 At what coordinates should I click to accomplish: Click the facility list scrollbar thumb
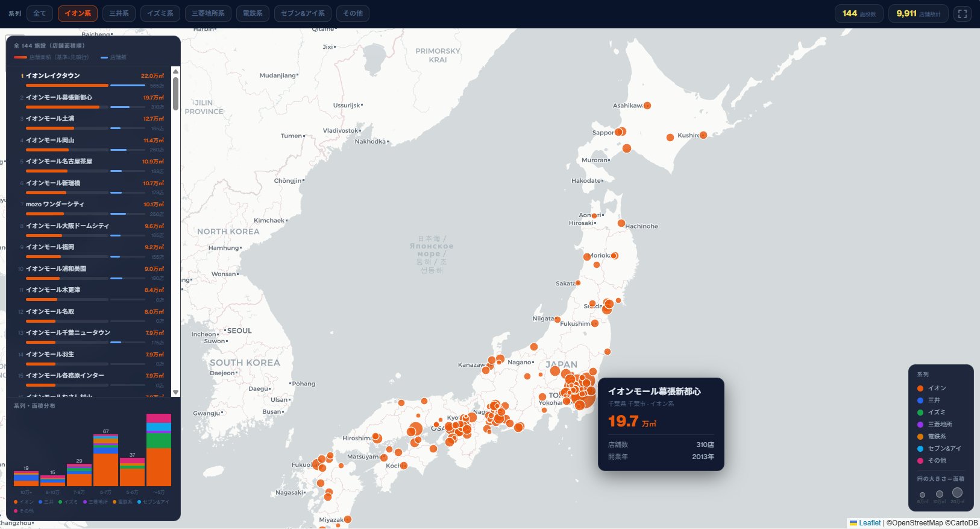176,93
